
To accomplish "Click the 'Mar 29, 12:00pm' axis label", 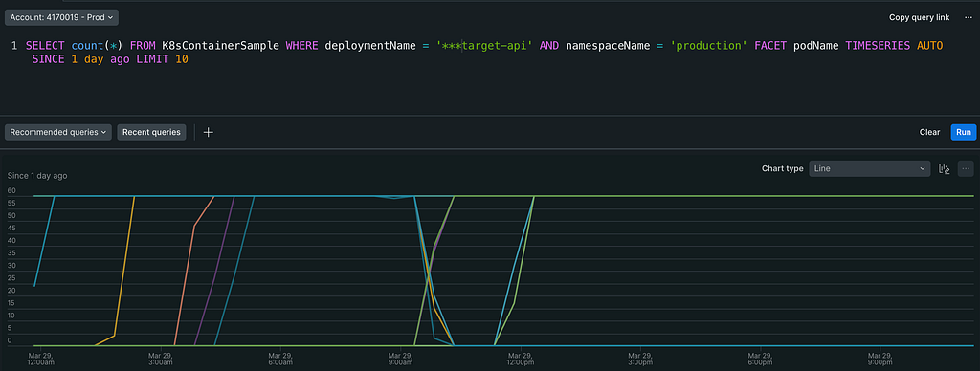I will (521, 359).
